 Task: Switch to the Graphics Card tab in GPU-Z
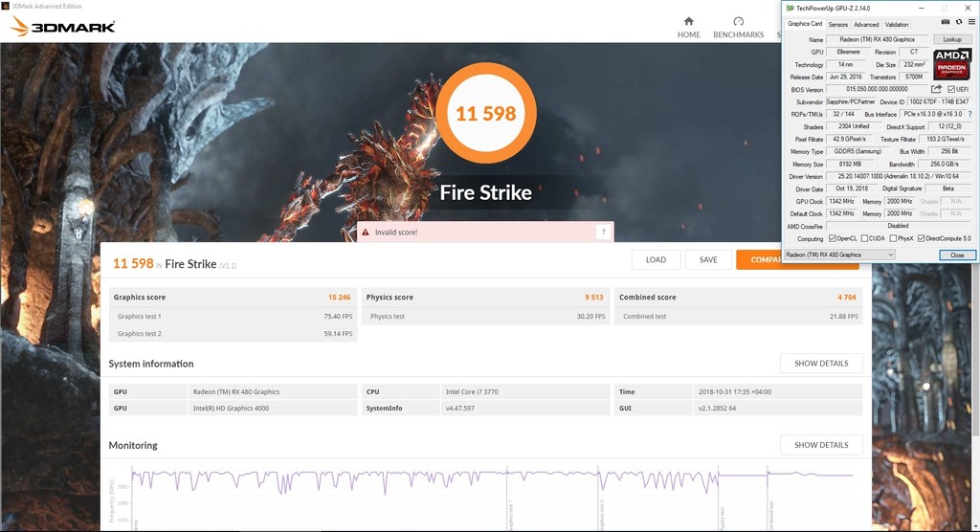[804, 24]
